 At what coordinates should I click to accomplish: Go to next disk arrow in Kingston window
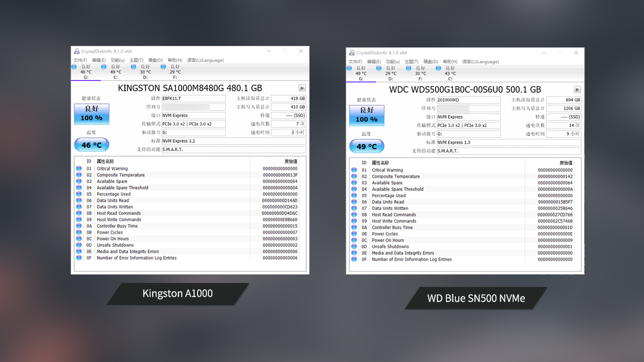click(x=302, y=88)
